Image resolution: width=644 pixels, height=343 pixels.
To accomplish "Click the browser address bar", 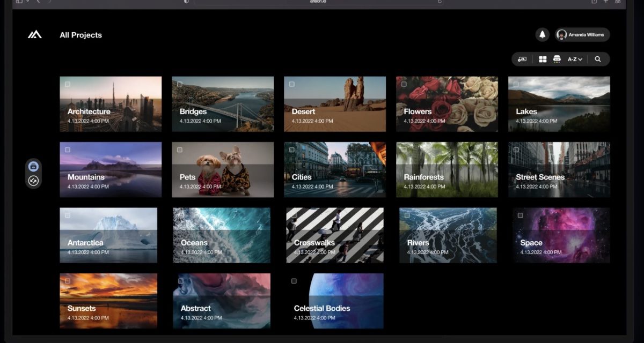I will point(317,2).
